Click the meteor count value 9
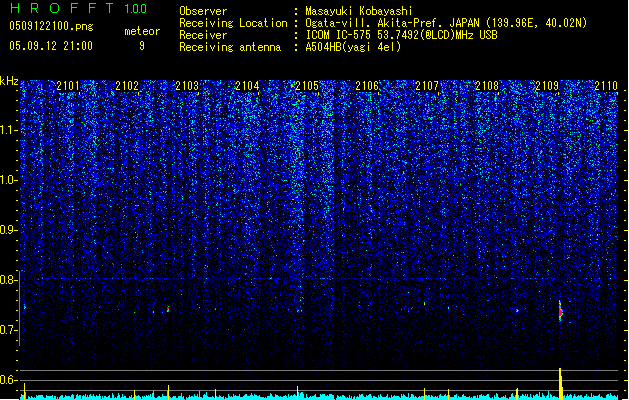 click(142, 46)
